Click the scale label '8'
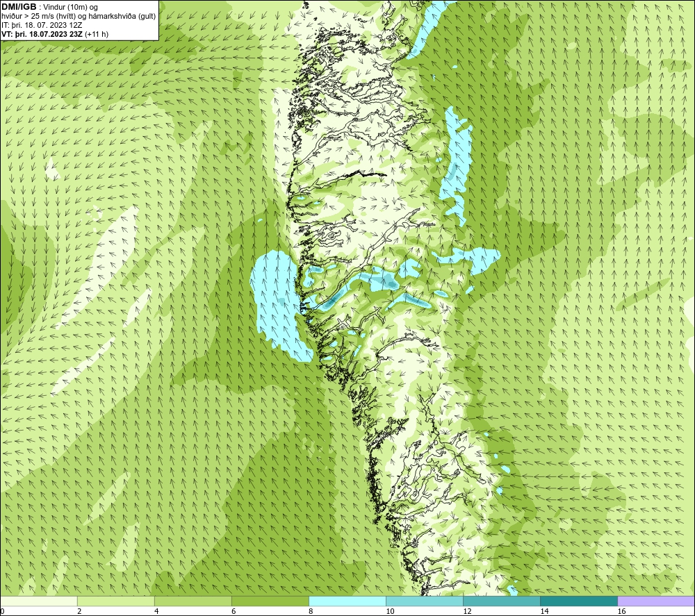 [311, 612]
